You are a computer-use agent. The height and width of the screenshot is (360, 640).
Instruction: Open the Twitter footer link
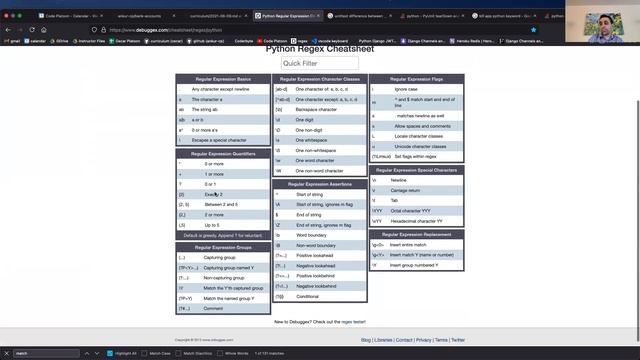(458, 340)
